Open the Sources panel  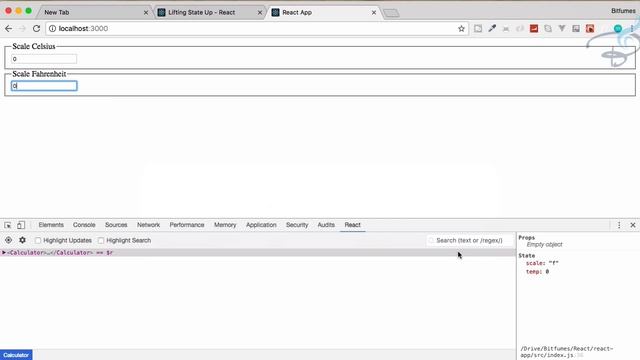click(x=116, y=225)
